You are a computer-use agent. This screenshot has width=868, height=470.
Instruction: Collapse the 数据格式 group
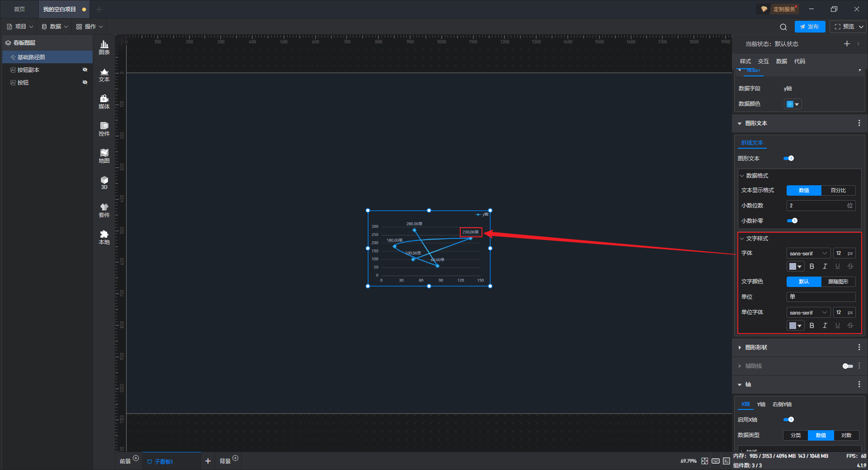pyautogui.click(x=742, y=176)
